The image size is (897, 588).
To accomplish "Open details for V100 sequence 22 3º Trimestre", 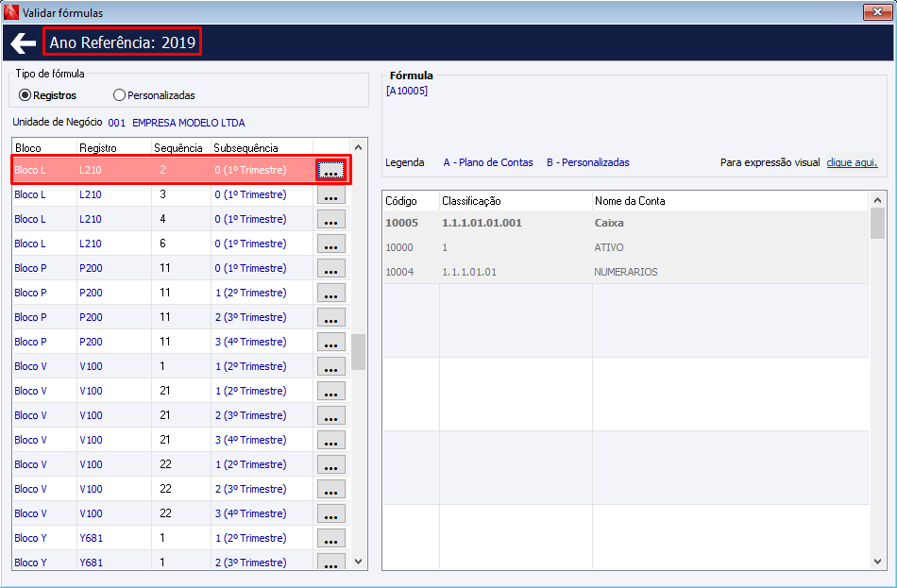I will click(x=330, y=490).
